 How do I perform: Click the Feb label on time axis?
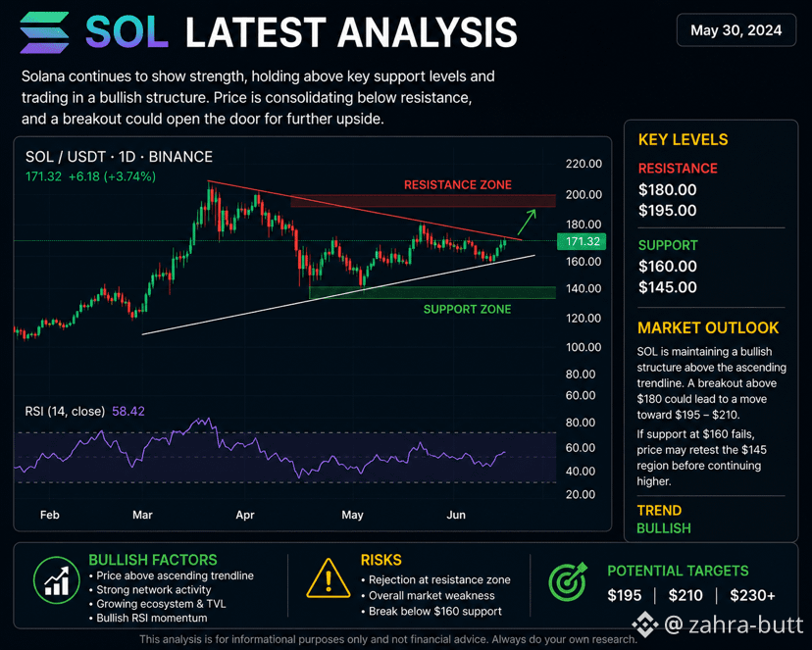click(50, 515)
